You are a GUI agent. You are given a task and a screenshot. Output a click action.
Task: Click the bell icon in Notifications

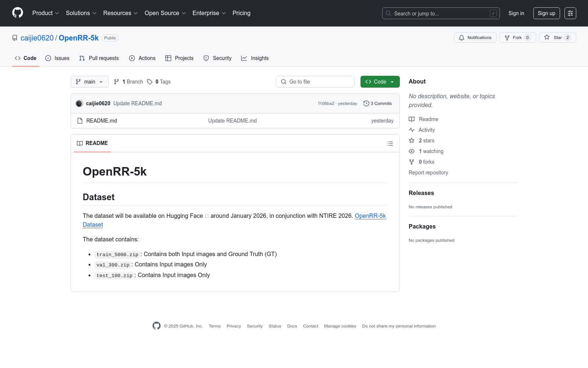pyautogui.click(x=462, y=38)
